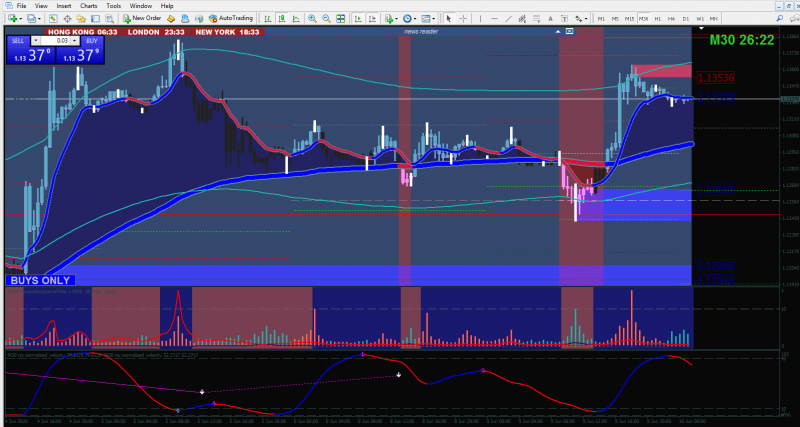
Task: Switch timeframe to M5
Action: pos(615,18)
